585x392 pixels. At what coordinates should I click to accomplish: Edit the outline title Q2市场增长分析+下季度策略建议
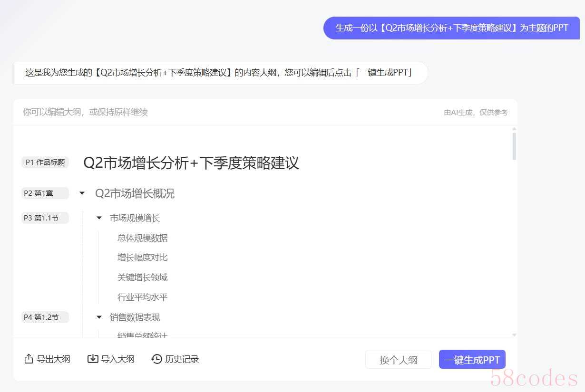pyautogui.click(x=191, y=163)
